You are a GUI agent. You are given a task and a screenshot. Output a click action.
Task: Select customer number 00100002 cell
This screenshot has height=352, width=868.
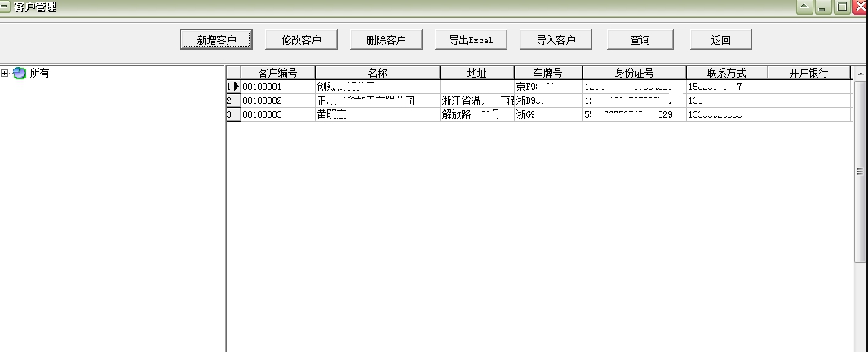pyautogui.click(x=278, y=100)
